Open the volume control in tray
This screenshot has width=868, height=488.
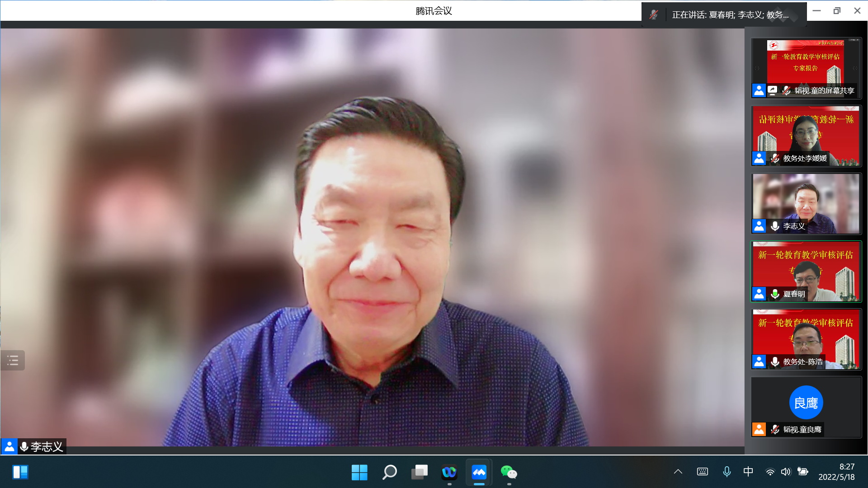coord(786,472)
